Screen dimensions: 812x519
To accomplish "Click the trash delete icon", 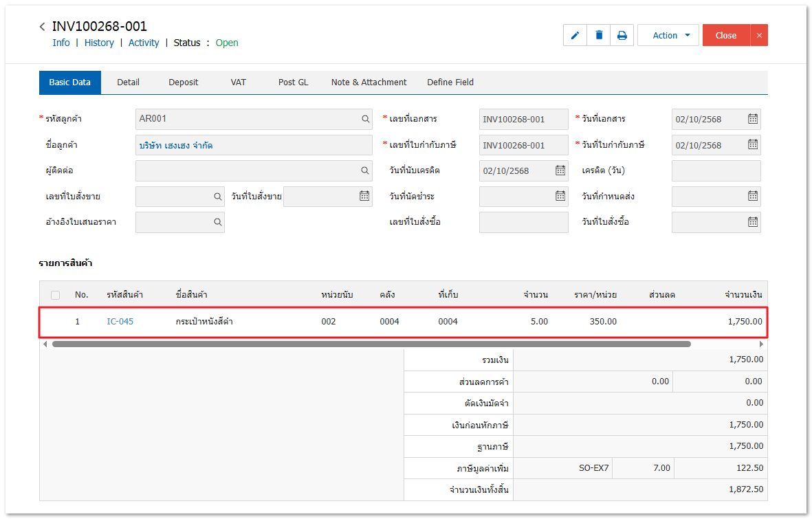I will coord(599,36).
